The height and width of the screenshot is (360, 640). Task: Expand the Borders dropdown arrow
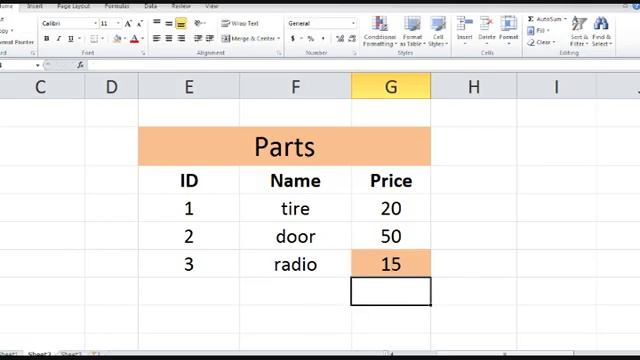[102, 39]
